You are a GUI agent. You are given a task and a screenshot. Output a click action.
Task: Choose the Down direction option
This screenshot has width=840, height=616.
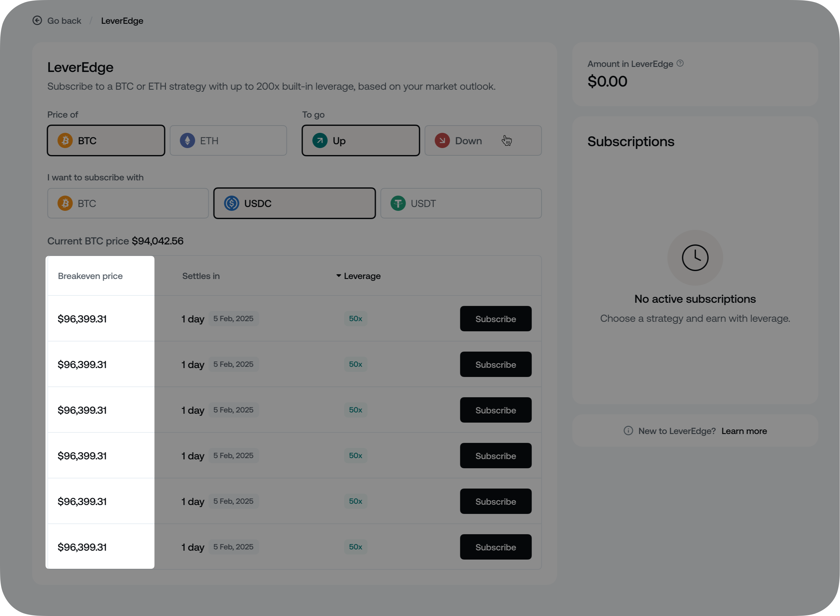tap(483, 140)
